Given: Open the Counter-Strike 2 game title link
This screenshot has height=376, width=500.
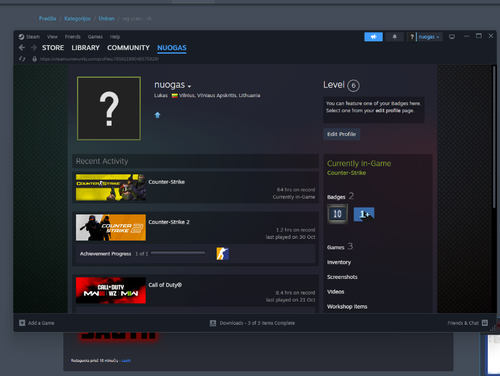Looking at the screenshot, I should pyautogui.click(x=169, y=222).
